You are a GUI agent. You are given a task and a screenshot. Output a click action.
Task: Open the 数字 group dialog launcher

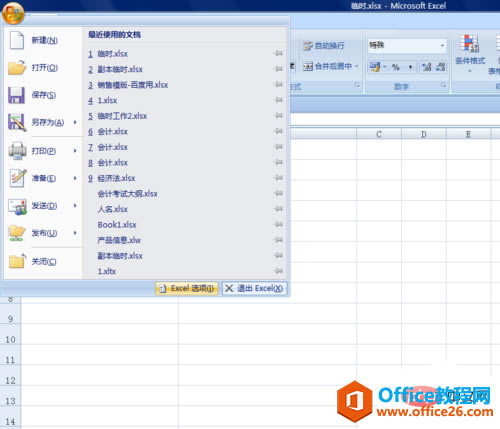pyautogui.click(x=443, y=85)
